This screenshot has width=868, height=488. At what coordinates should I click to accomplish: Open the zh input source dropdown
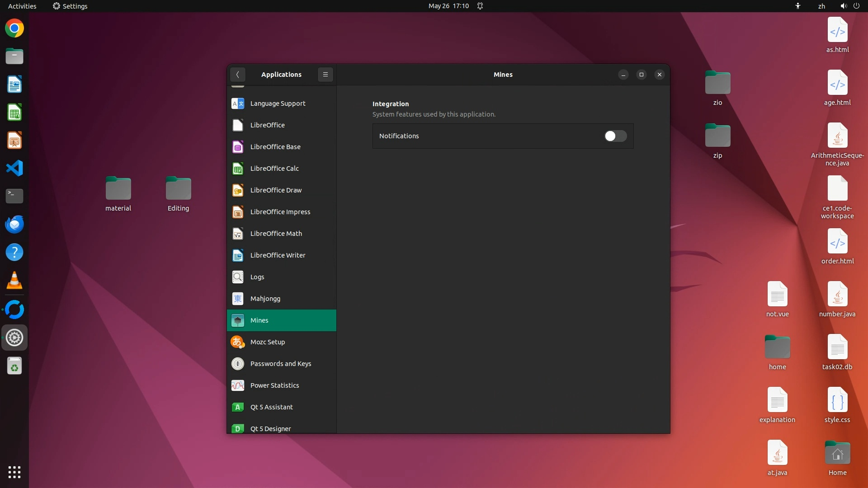(821, 6)
